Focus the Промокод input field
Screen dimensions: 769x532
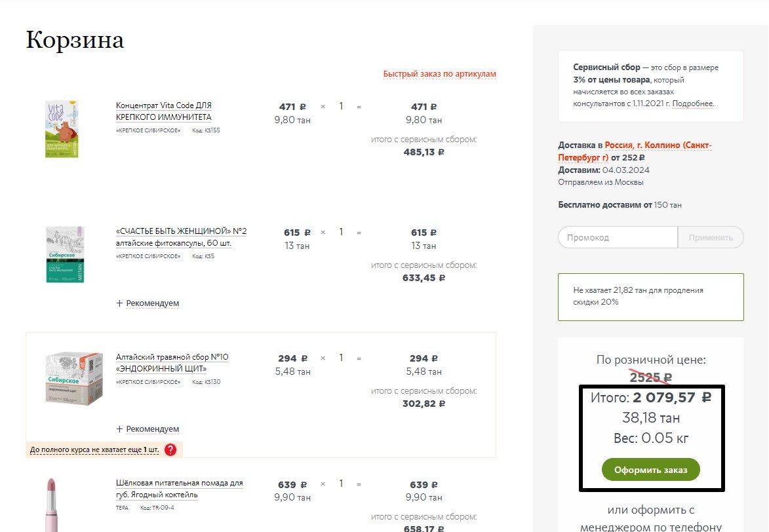(x=617, y=237)
